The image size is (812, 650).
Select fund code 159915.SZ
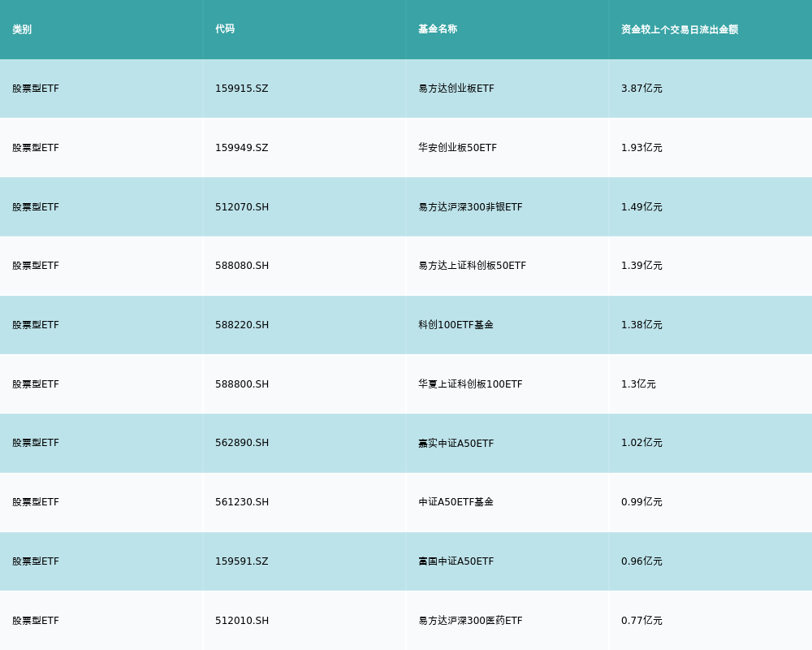(241, 89)
